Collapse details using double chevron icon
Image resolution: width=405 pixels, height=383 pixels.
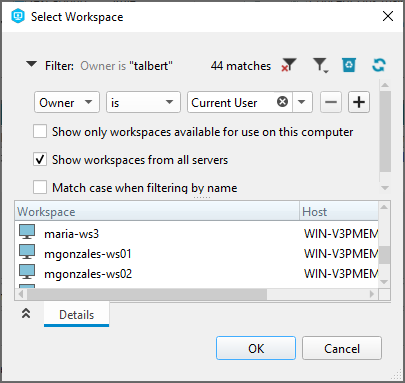26,313
